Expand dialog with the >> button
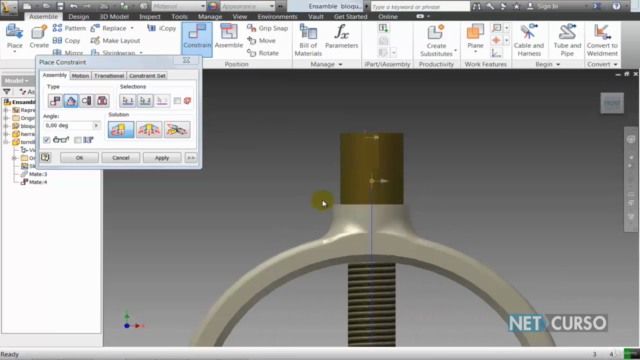This screenshot has height=360, width=640. point(191,158)
